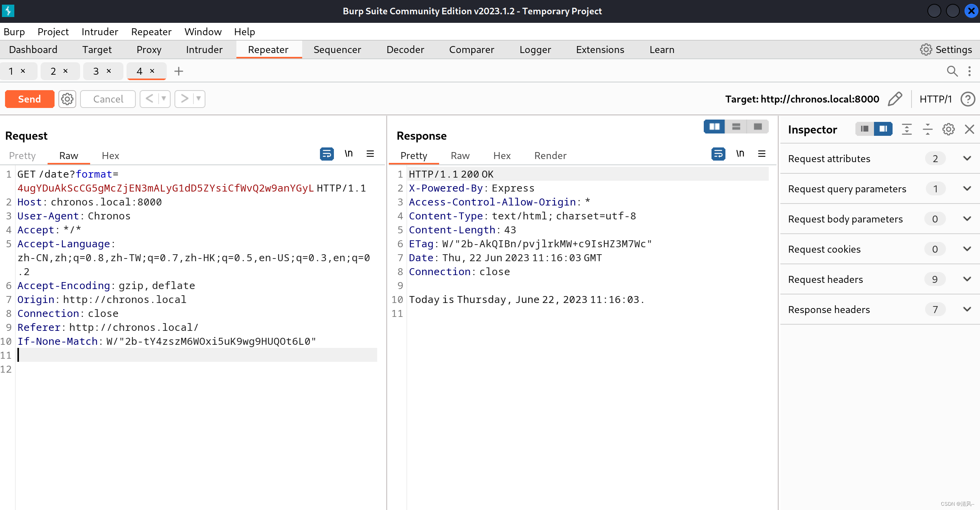The height and width of the screenshot is (510, 980).
Task: Switch to Repeater tab 3
Action: (96, 71)
